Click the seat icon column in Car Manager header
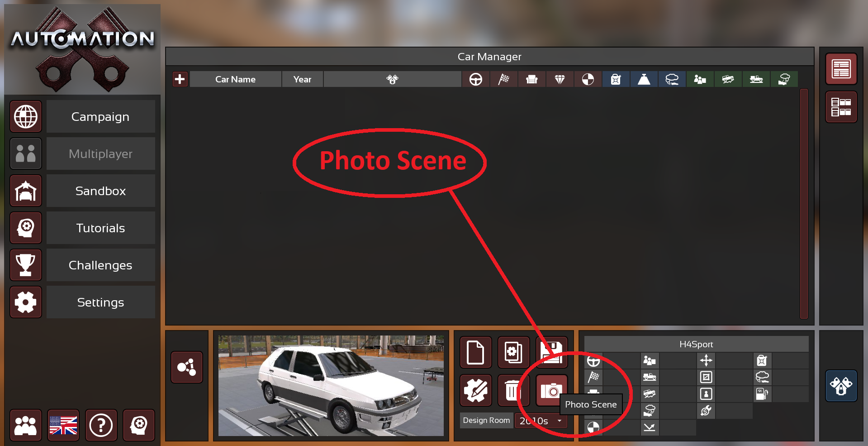 pyautogui.click(x=532, y=79)
